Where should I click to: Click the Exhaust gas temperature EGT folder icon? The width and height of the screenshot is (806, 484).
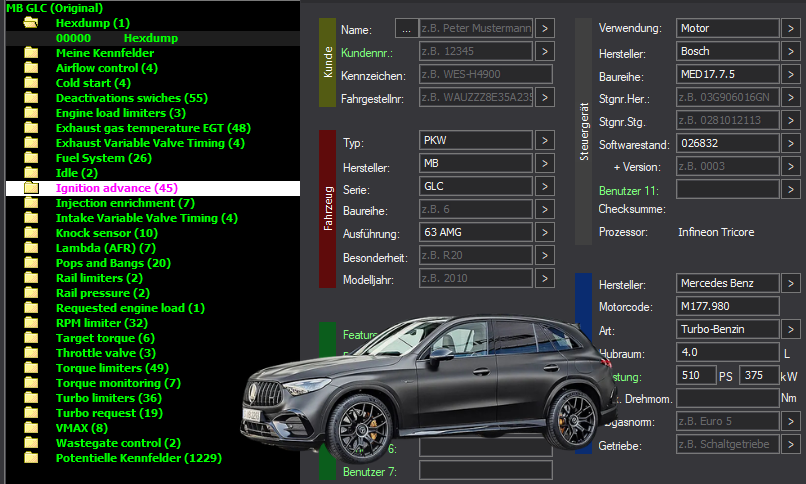pyautogui.click(x=31, y=127)
